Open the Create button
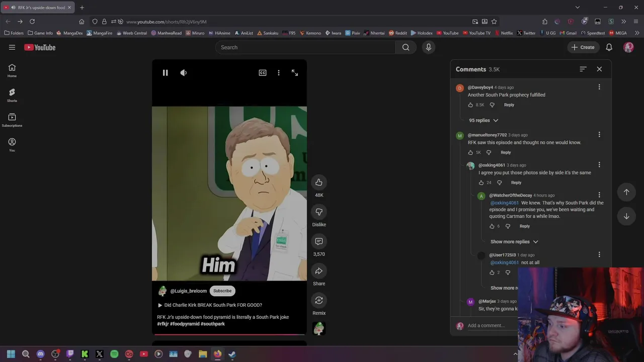The image size is (644, 362). [583, 47]
